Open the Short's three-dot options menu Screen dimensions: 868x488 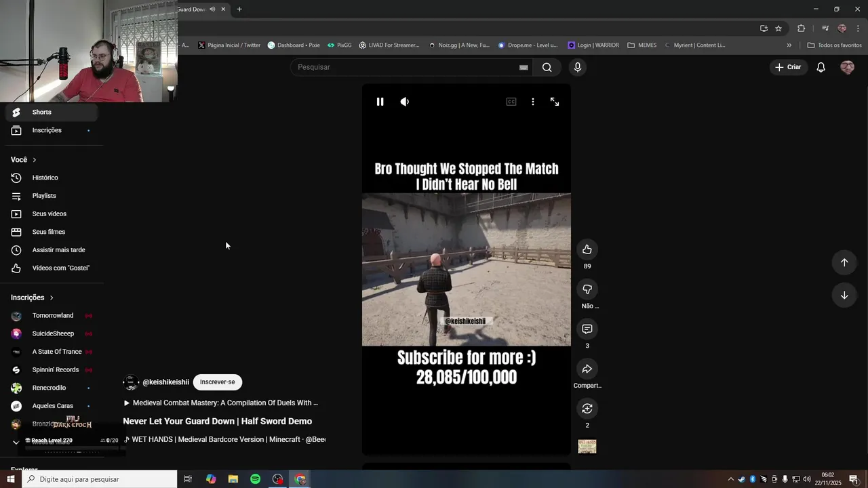pos(533,102)
